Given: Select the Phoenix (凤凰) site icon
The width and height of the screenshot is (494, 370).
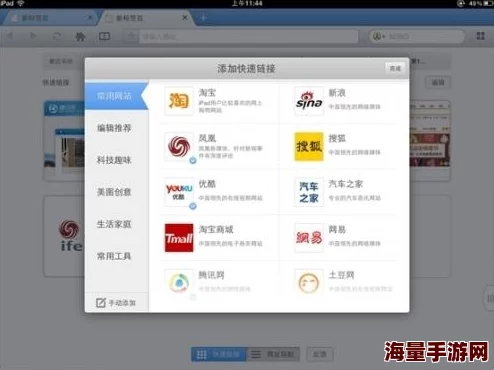Looking at the screenshot, I should point(179,146).
